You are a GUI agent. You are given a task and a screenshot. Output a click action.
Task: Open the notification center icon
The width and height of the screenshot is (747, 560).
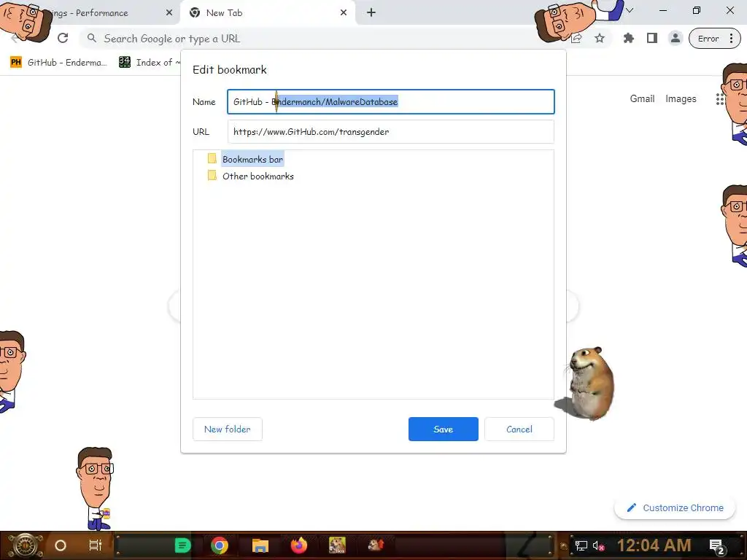[x=717, y=546]
